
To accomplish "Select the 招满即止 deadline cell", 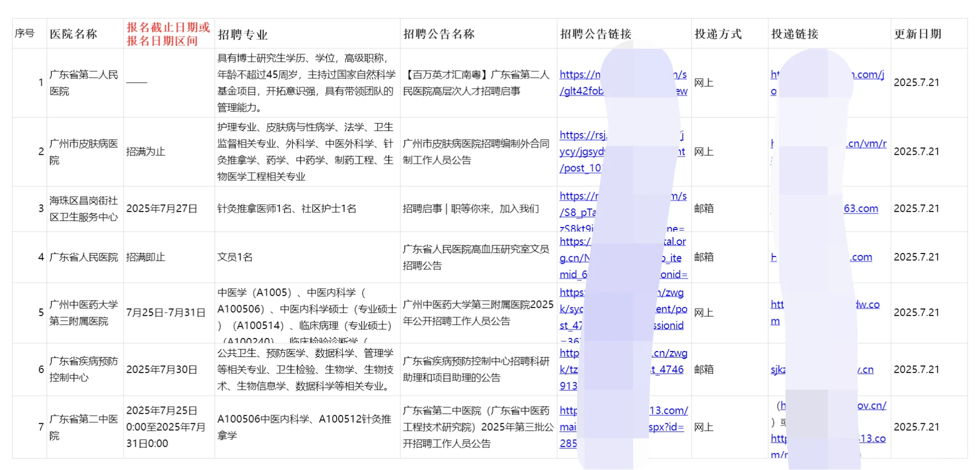I will pyautogui.click(x=169, y=257).
